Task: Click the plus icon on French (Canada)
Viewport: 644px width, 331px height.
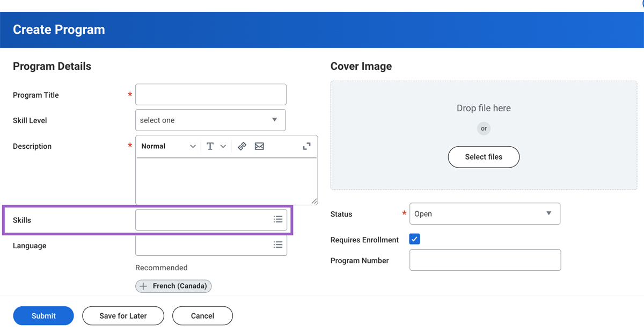Action: [x=143, y=286]
